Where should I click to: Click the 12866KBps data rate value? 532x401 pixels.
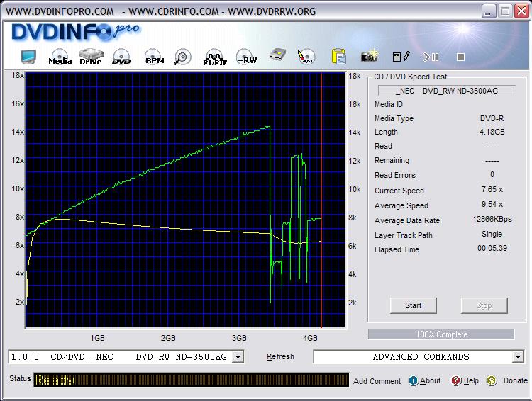pos(492,220)
